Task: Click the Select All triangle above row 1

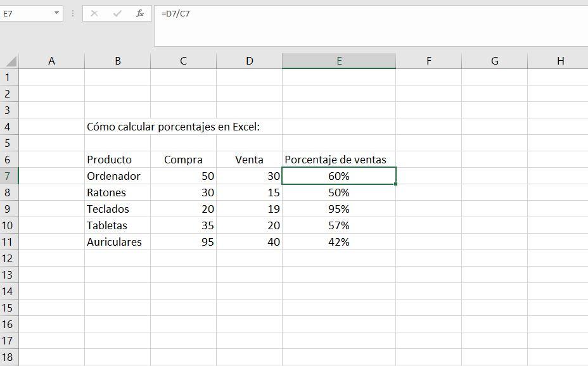Action: click(9, 60)
